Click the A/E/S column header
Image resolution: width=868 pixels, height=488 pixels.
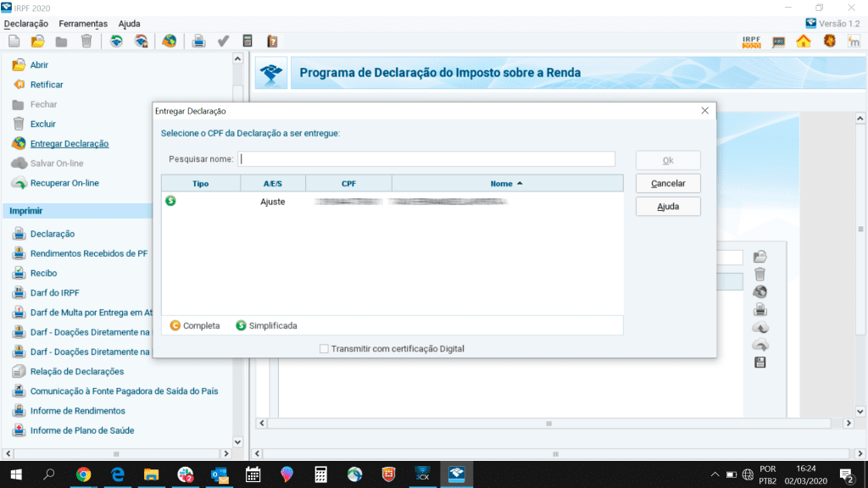273,184
